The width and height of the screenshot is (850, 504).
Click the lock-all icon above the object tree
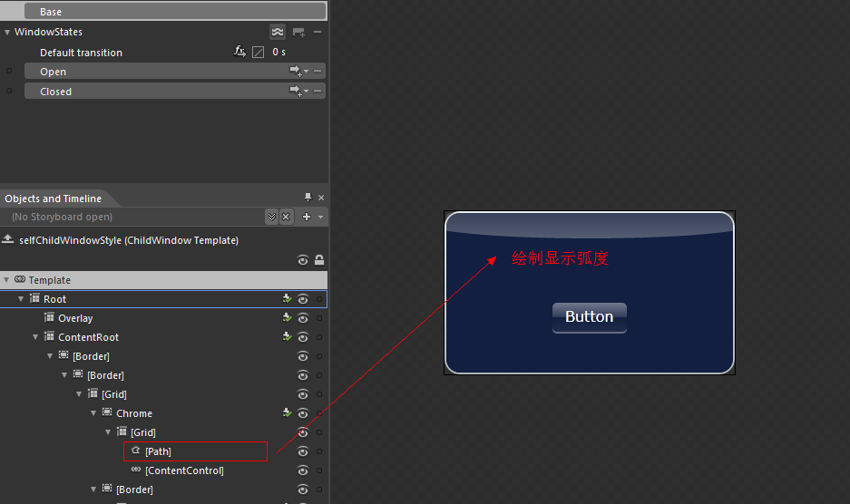[318, 260]
